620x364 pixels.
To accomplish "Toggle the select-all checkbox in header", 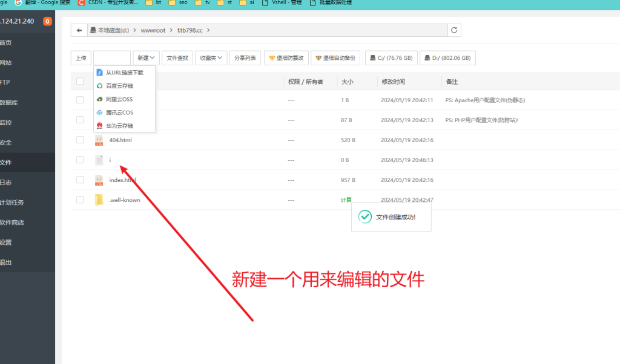I will pyautogui.click(x=80, y=82).
